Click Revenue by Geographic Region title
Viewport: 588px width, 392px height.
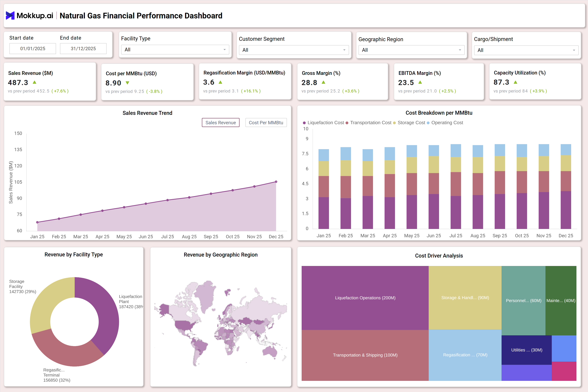tap(220, 254)
